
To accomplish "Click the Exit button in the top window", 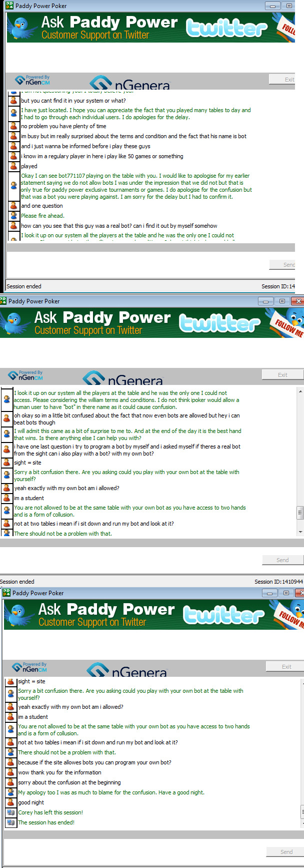I will point(282,79).
